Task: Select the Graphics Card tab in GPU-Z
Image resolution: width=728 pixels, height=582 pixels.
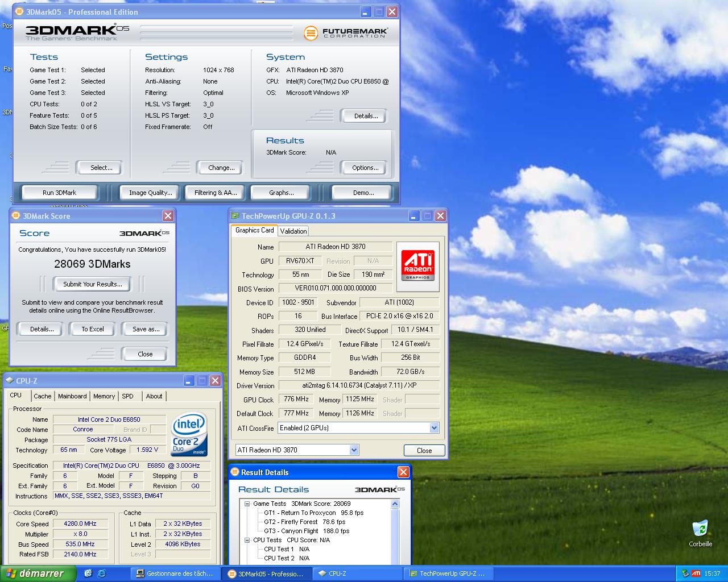Action: click(x=254, y=230)
